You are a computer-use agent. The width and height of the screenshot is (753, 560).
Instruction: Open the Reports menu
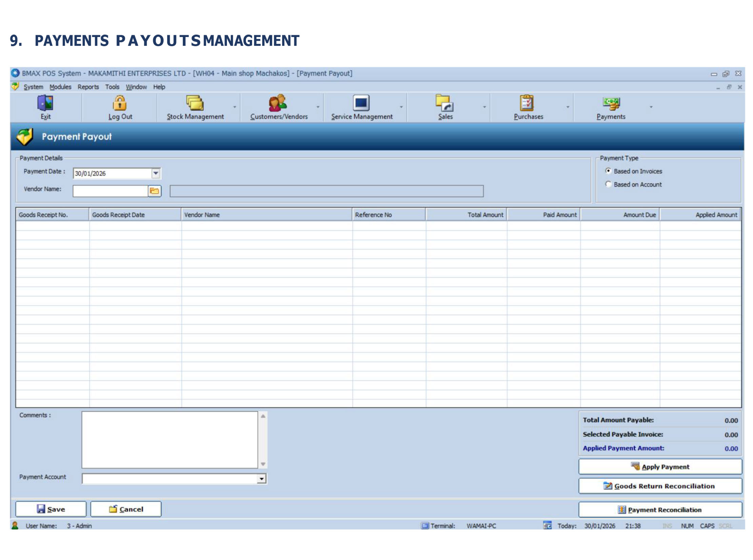click(88, 87)
